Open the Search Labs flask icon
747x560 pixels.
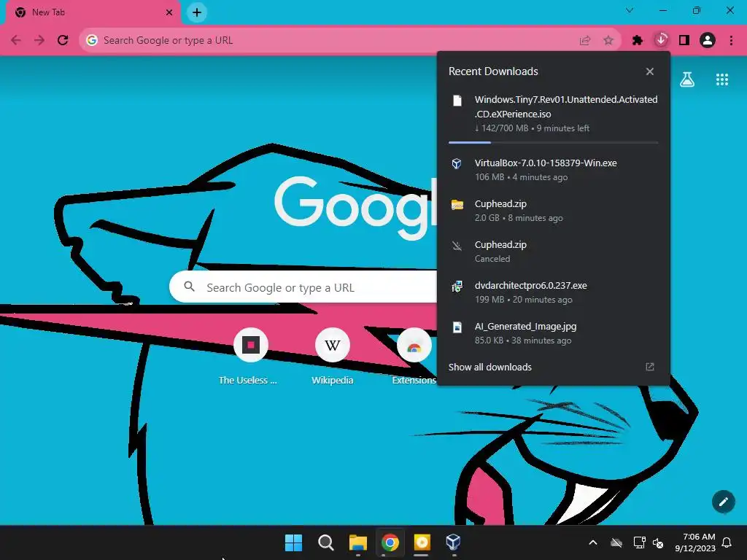coord(687,79)
